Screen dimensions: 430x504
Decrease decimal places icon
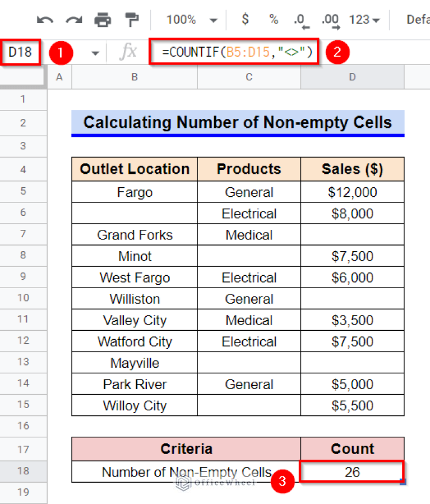coord(303,20)
